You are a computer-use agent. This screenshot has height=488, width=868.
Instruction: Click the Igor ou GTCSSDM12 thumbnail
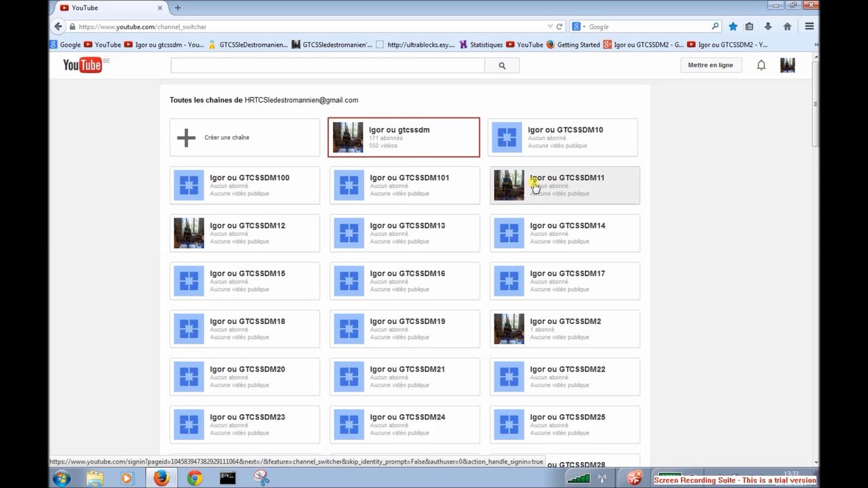pyautogui.click(x=189, y=233)
